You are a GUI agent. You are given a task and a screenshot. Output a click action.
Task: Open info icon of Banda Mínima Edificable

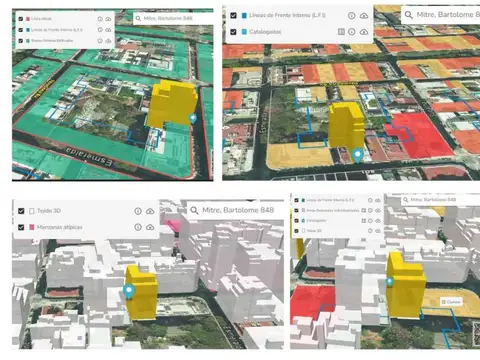[x=100, y=41]
